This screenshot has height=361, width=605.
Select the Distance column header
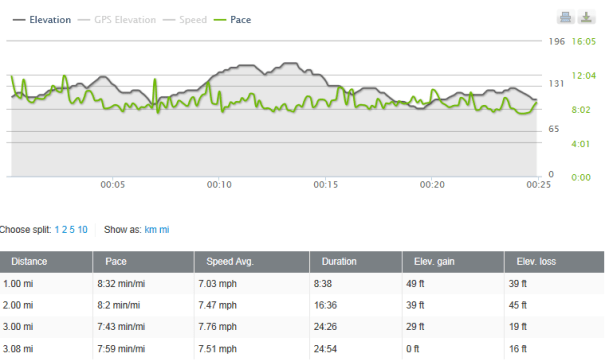click(46, 262)
